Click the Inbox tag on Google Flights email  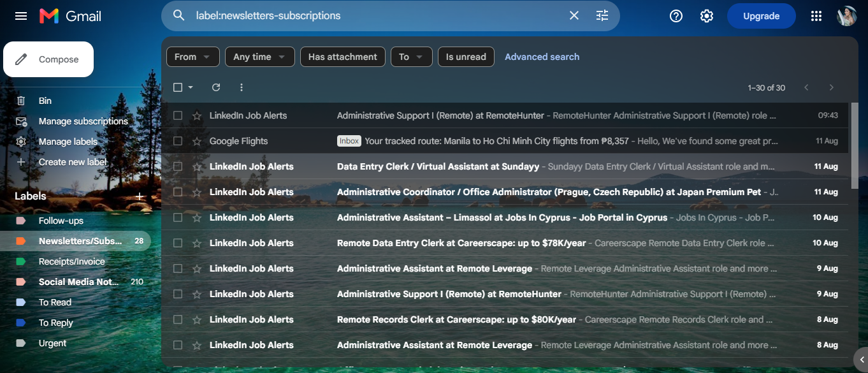tap(349, 141)
